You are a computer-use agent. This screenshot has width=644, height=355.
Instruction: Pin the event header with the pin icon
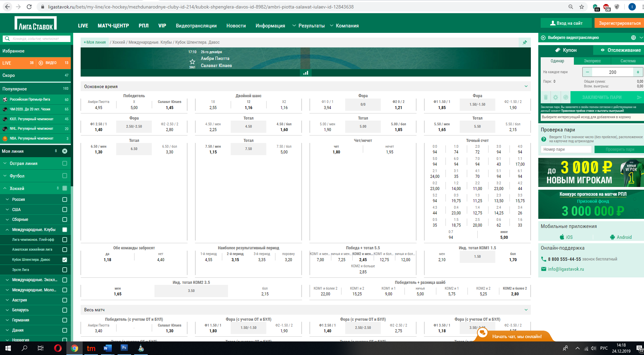pos(525,42)
